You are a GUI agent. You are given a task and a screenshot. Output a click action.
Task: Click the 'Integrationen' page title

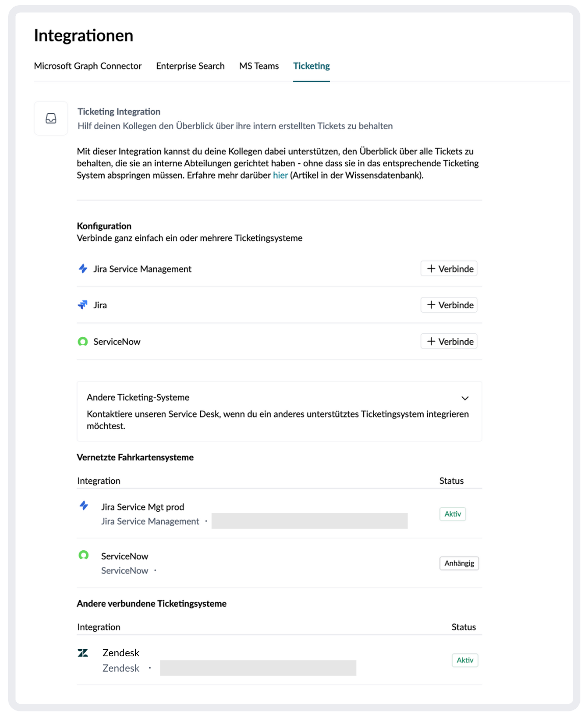coord(84,35)
